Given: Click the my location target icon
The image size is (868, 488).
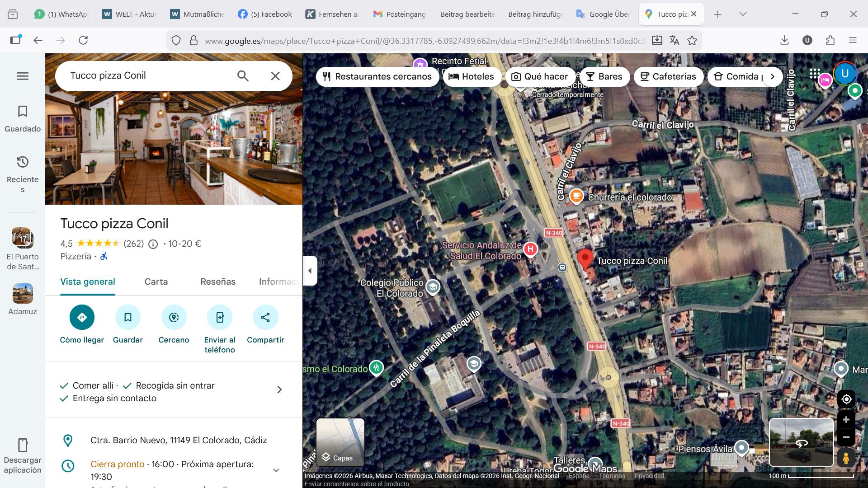Looking at the screenshot, I should (x=846, y=399).
